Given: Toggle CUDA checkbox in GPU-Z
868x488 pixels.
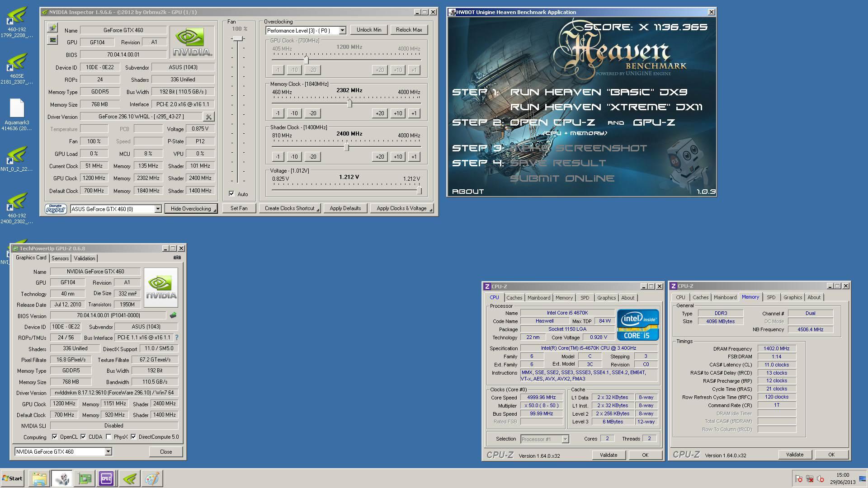Looking at the screenshot, I should pyautogui.click(x=83, y=436).
